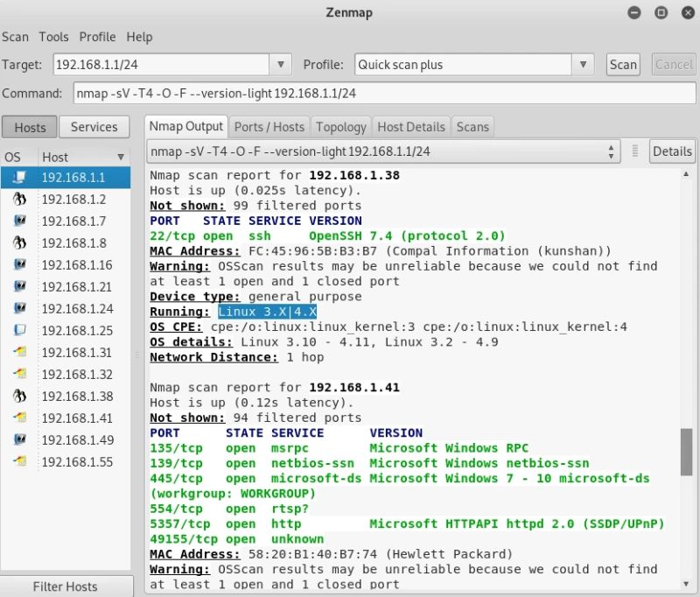This screenshot has height=597, width=700.
Task: Sort hosts using the Host column arrow
Action: [x=121, y=158]
